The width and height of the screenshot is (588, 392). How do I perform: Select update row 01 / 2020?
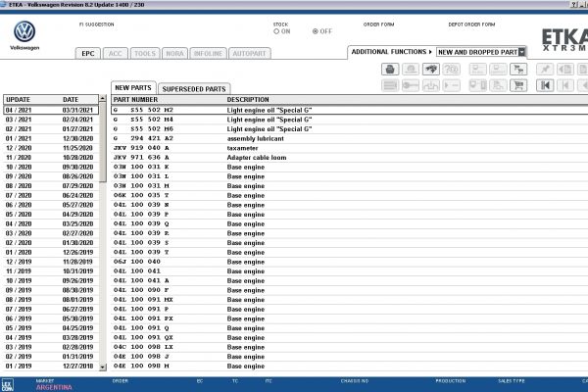click(x=51, y=252)
